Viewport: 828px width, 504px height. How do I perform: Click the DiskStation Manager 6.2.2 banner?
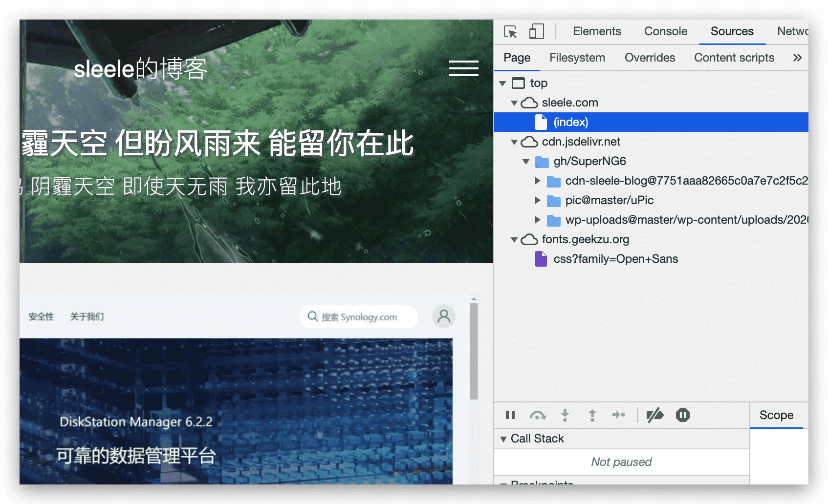(x=136, y=422)
